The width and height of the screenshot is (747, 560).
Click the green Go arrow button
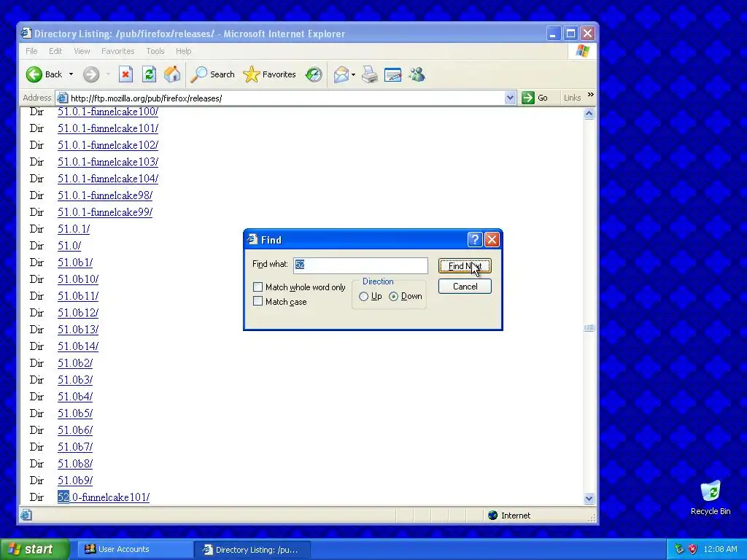(x=528, y=98)
